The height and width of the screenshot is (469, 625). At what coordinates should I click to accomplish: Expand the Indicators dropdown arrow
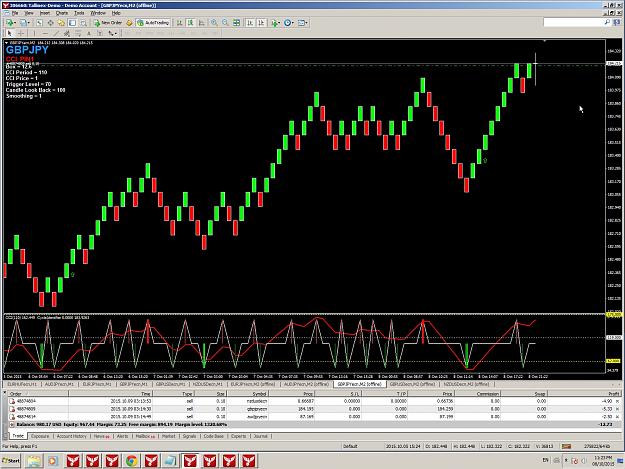(279, 23)
